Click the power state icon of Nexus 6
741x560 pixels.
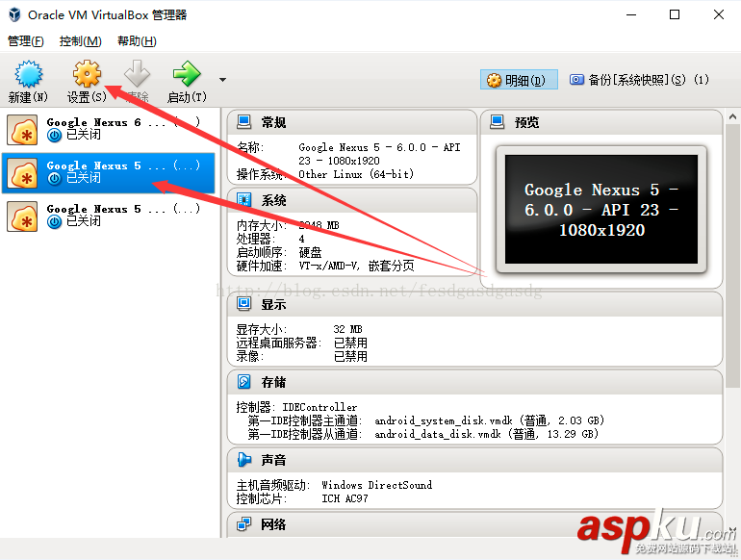click(x=54, y=136)
